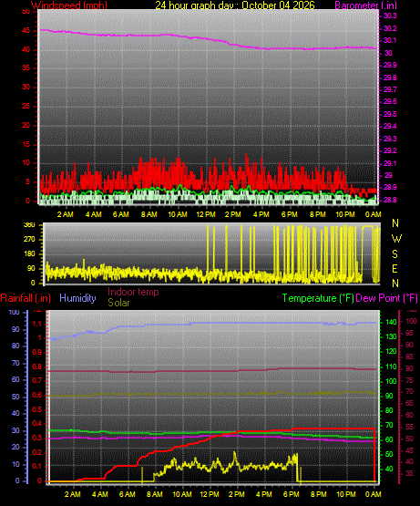The width and height of the screenshot is (420, 506).
Task: Click the 95 dew point axis value
Action: click(x=409, y=333)
